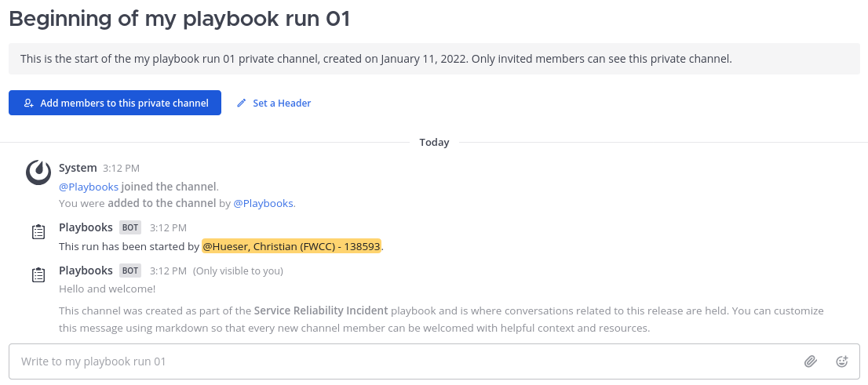Click the @Playbooks mention in joined message
Screen dimensions: 868x385
pos(89,187)
